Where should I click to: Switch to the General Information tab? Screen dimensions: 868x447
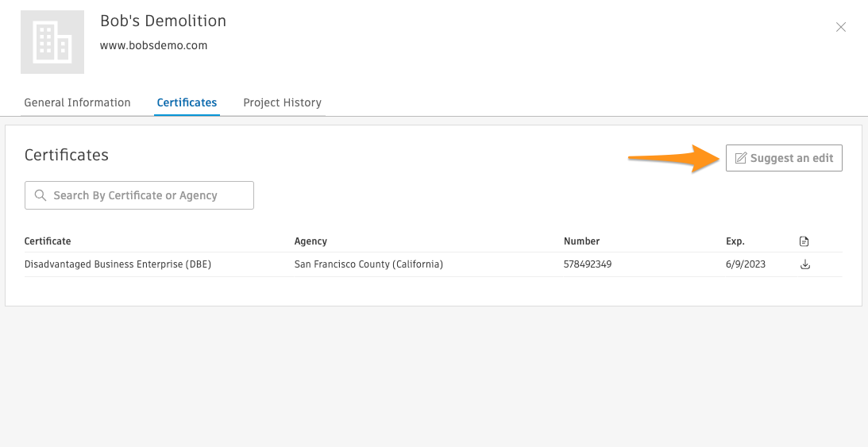77,102
